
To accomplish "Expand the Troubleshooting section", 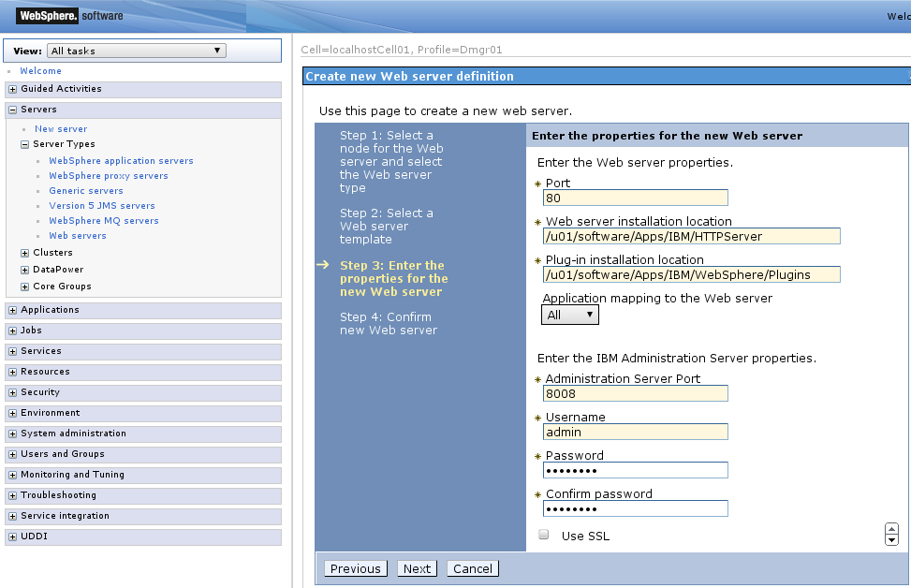I will (x=13, y=495).
